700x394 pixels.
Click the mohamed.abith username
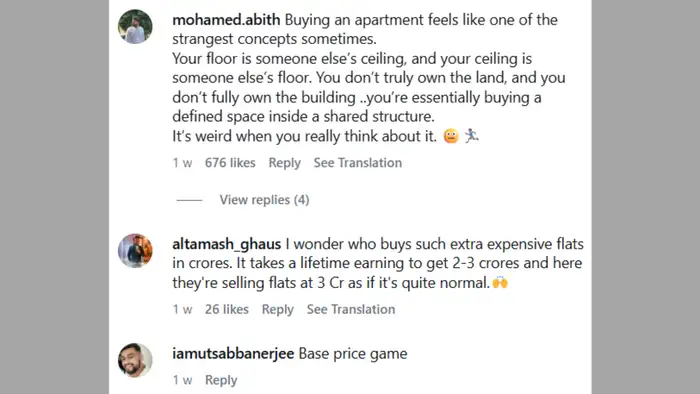[x=226, y=20]
